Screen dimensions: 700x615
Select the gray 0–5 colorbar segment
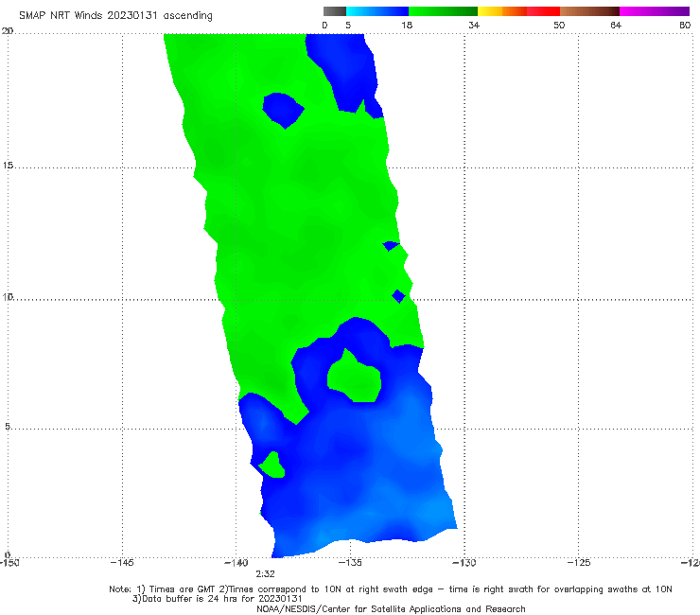coord(335,11)
